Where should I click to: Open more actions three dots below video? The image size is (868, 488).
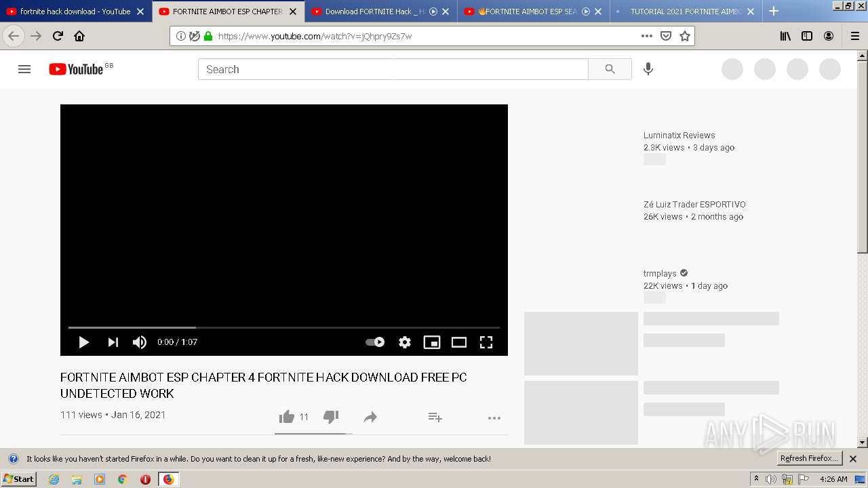click(494, 418)
